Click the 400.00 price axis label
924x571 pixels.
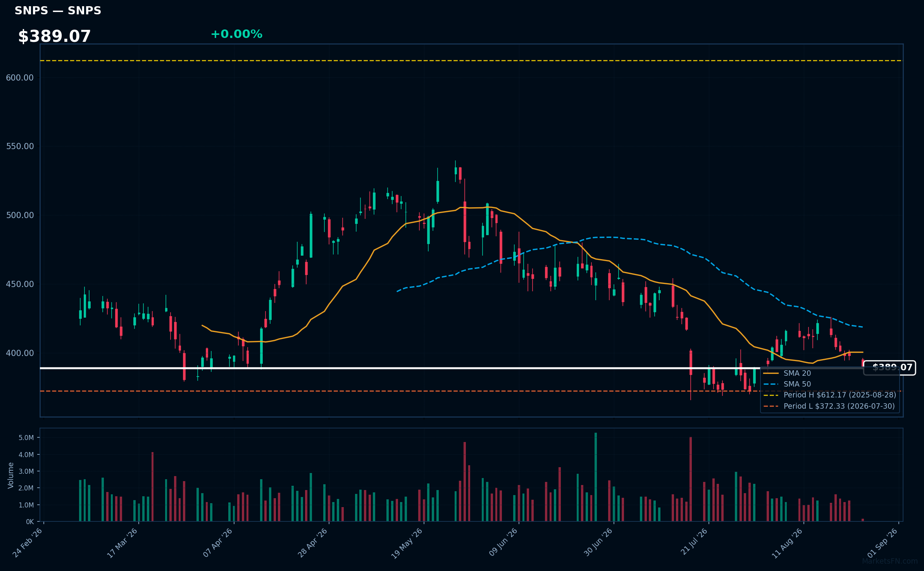[x=20, y=353]
